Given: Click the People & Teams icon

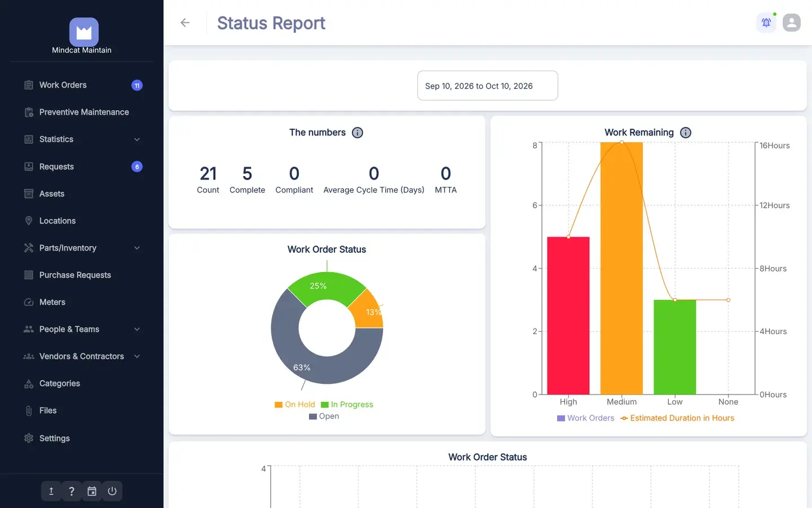Looking at the screenshot, I should [29, 329].
